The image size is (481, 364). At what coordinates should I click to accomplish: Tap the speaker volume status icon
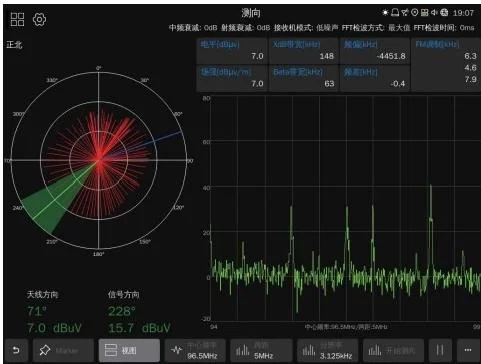(434, 13)
